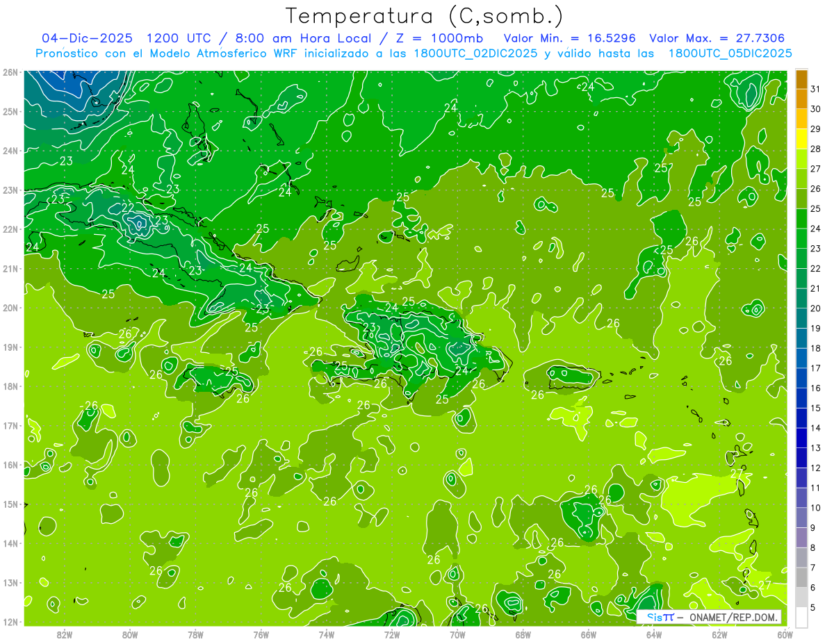Click the 15N latitude label

click(10, 504)
